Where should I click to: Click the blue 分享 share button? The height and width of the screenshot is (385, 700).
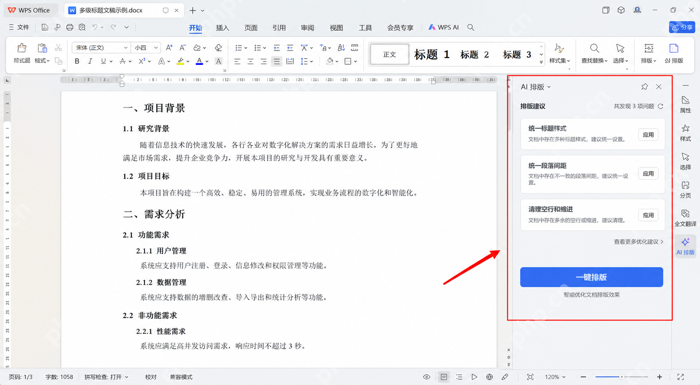tap(682, 28)
